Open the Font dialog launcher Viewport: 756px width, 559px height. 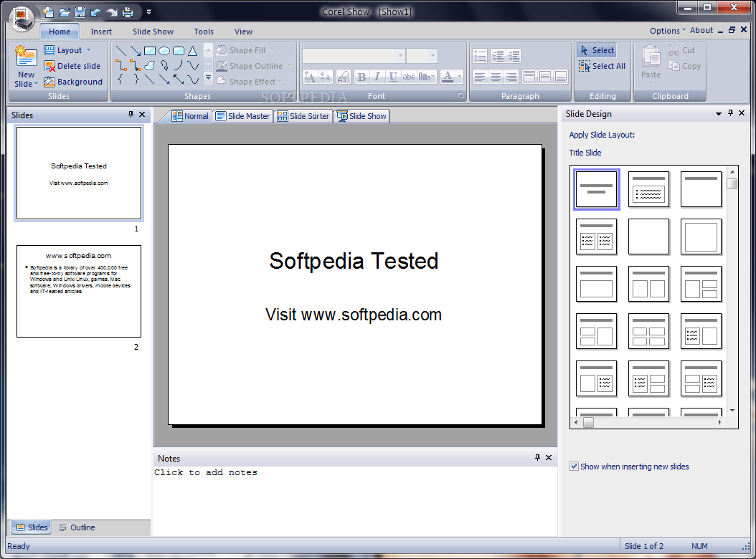pyautogui.click(x=460, y=96)
